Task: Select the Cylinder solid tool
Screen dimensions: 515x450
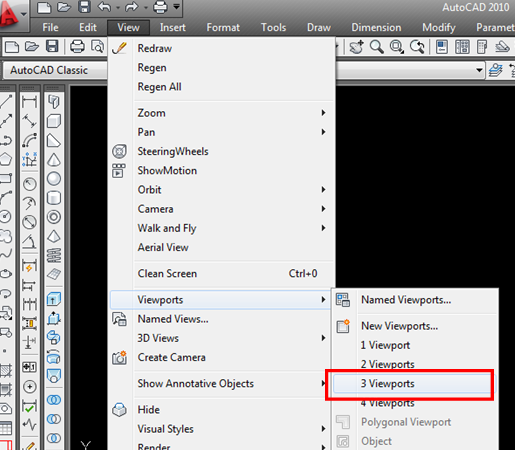Action: 54,198
